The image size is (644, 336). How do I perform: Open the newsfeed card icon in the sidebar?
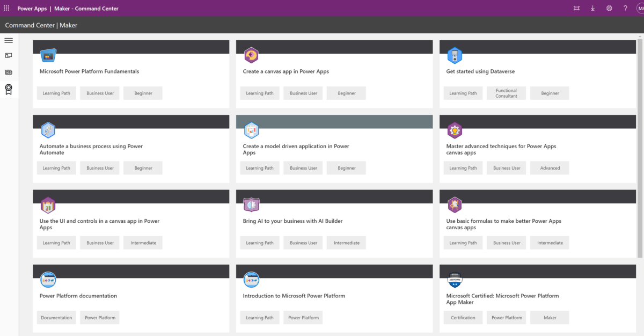tap(8, 72)
